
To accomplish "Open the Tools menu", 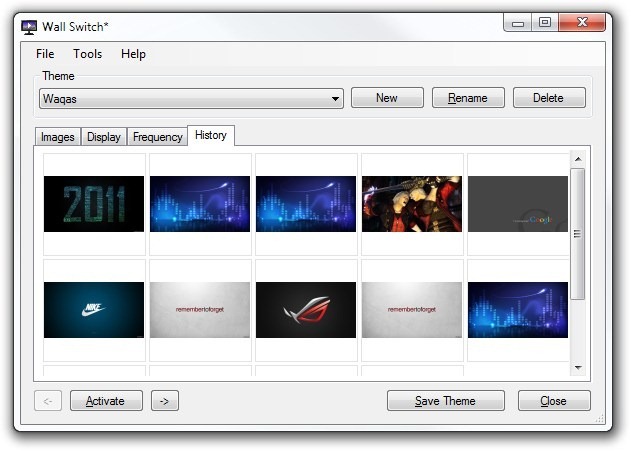I will pos(87,54).
